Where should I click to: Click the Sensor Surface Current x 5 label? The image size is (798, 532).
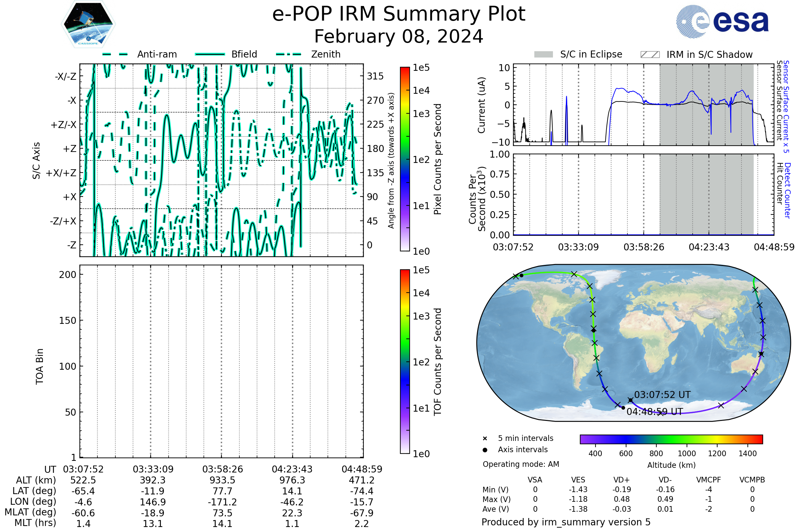(x=786, y=106)
